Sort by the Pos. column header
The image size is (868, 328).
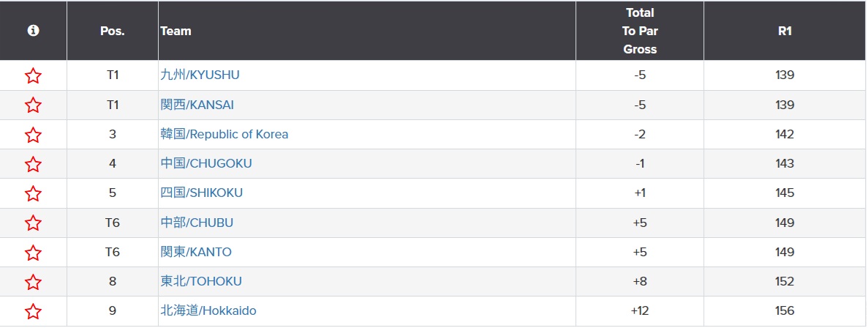tap(112, 31)
